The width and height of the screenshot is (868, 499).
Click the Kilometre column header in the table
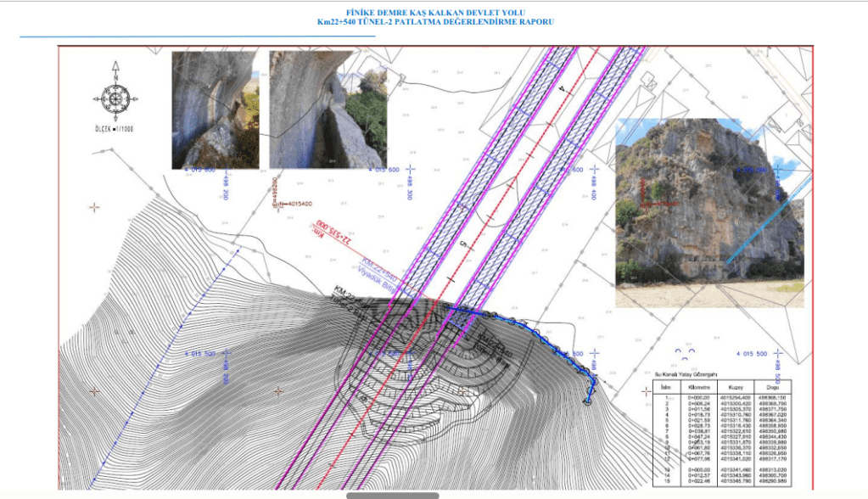698,385
